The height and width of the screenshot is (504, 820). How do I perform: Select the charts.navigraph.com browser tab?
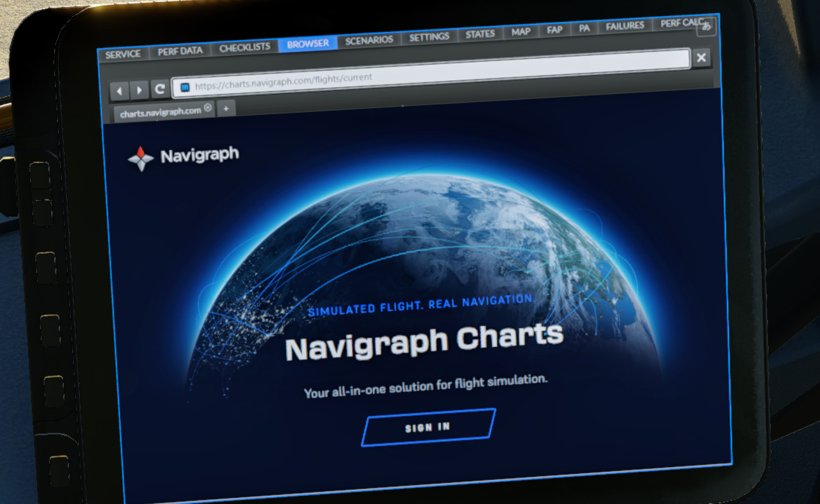[x=160, y=112]
